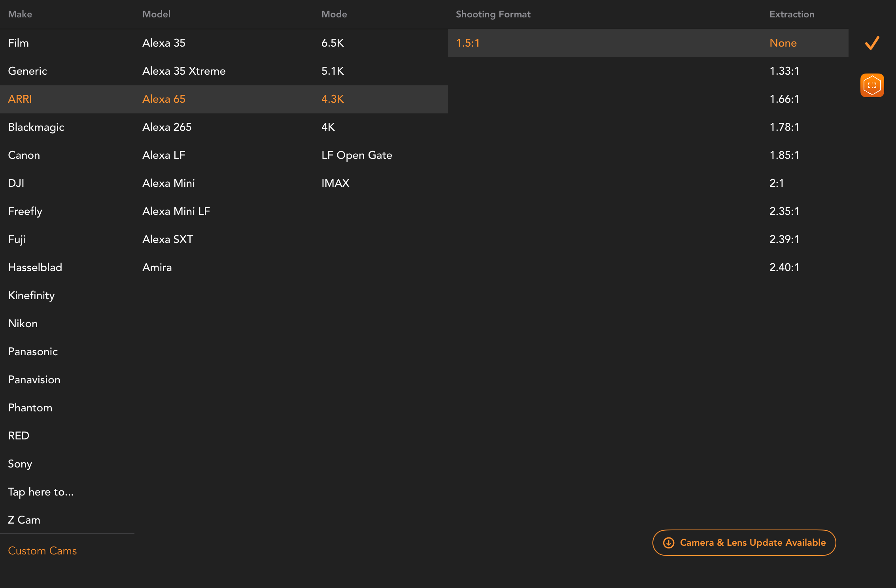Select Generic make
This screenshot has width=896, height=588.
(x=67, y=71)
